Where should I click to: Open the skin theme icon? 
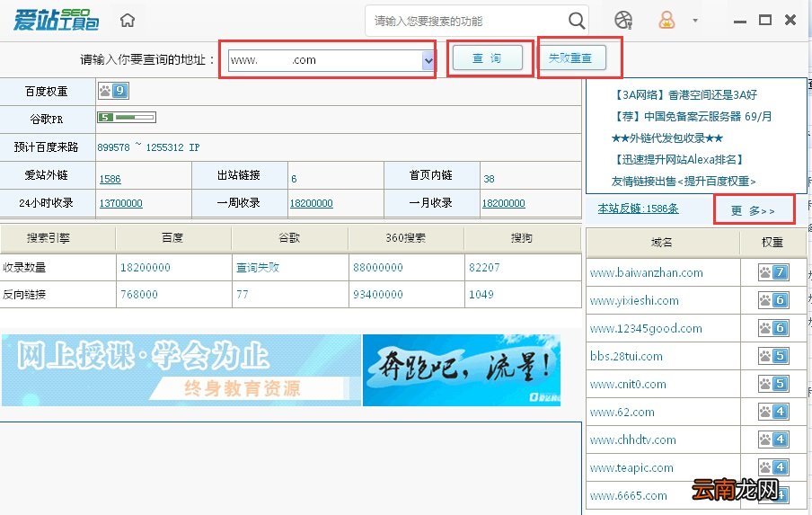click(623, 20)
